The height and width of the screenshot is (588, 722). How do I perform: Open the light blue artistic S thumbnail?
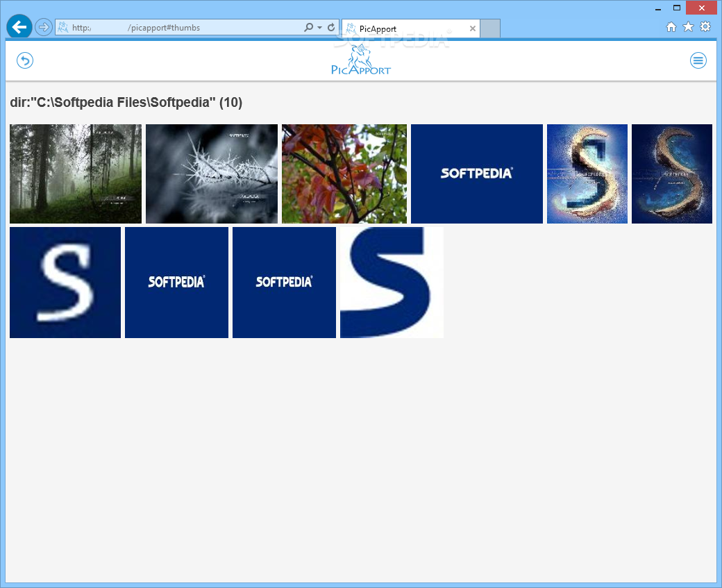[x=587, y=174]
